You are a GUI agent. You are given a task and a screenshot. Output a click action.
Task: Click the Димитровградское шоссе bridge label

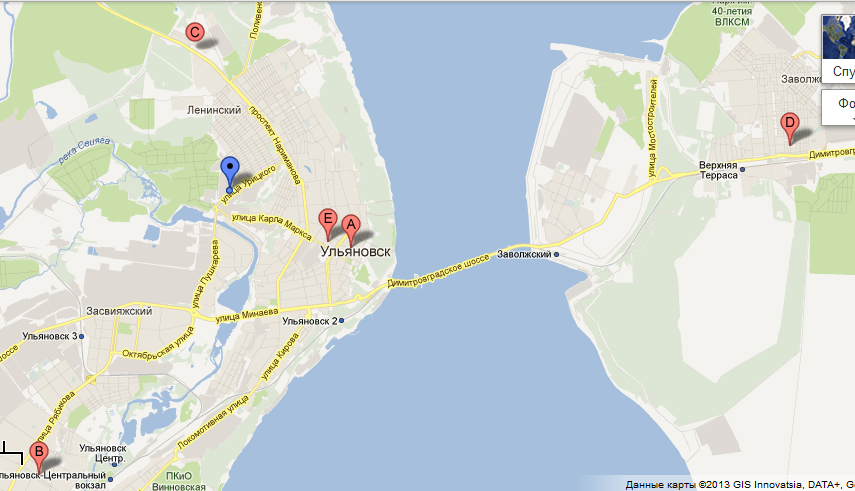pos(438,271)
